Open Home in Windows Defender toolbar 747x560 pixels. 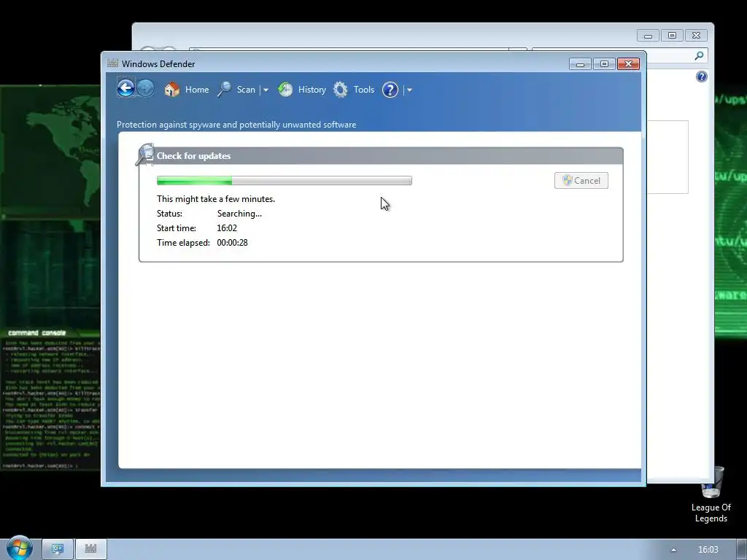[197, 90]
